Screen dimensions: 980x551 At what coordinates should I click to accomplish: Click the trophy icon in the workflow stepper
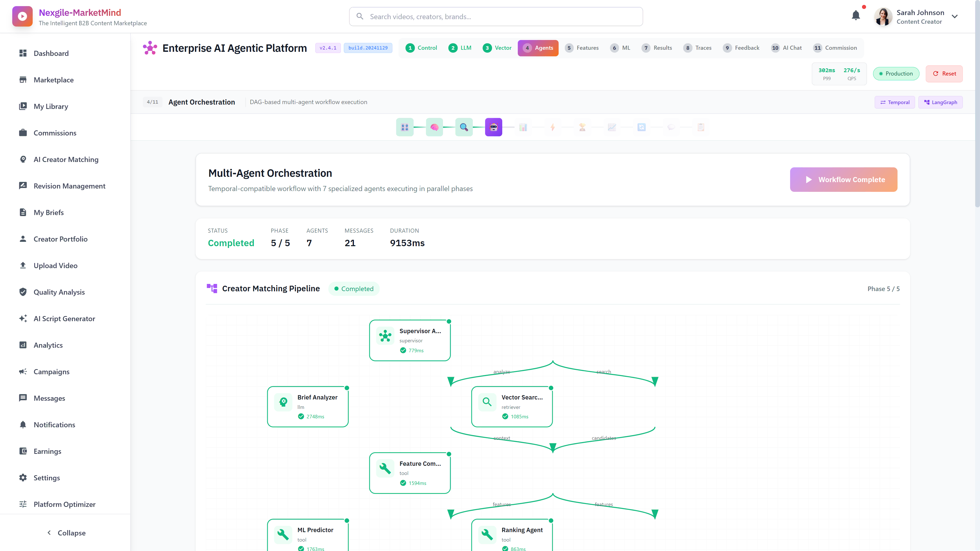point(582,127)
